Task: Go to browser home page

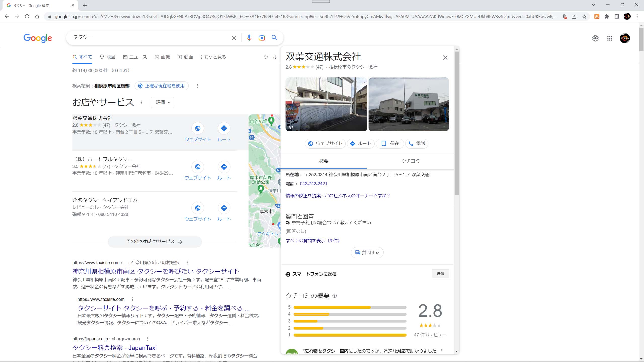Action: tap(37, 17)
